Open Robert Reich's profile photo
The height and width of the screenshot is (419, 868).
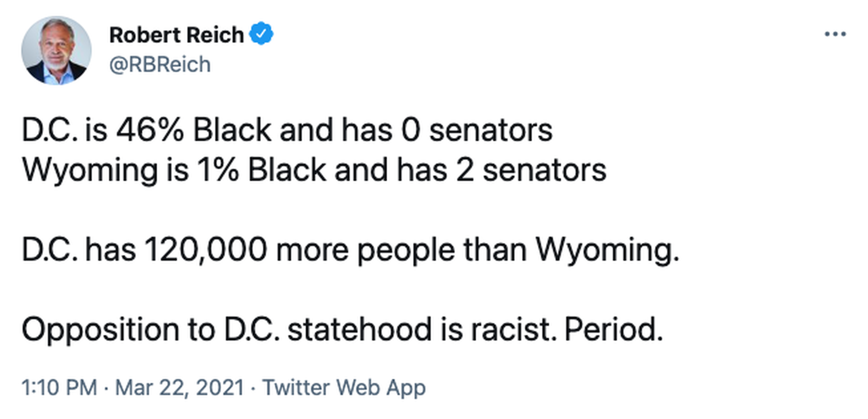[57, 50]
